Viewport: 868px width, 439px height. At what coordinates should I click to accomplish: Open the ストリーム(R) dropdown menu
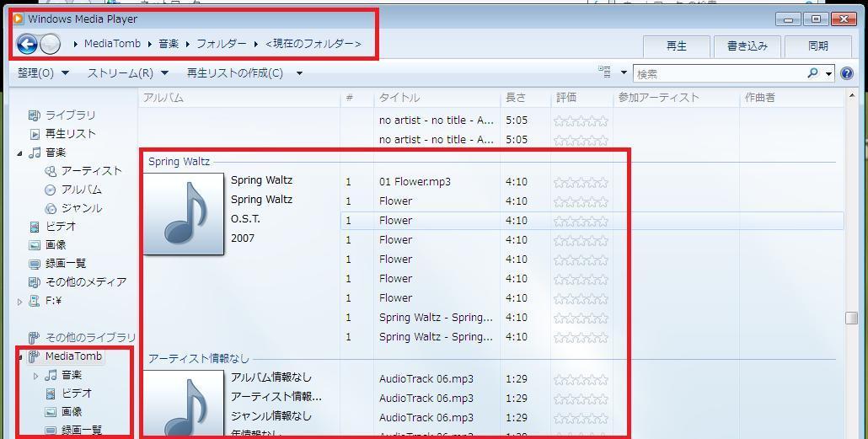pyautogui.click(x=128, y=73)
